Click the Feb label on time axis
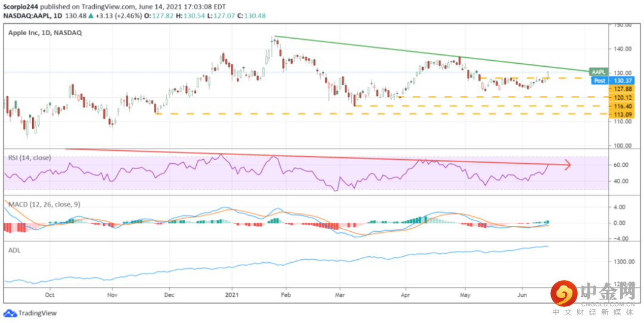 [x=286, y=294]
